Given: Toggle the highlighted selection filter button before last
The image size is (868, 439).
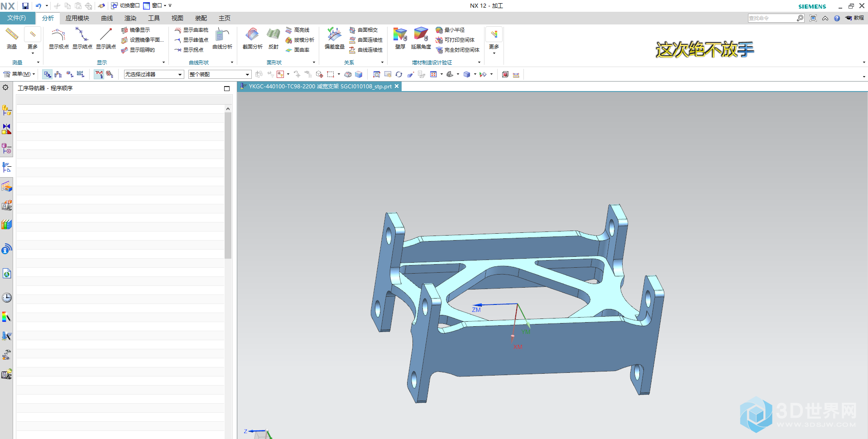Looking at the screenshot, I should coord(99,74).
